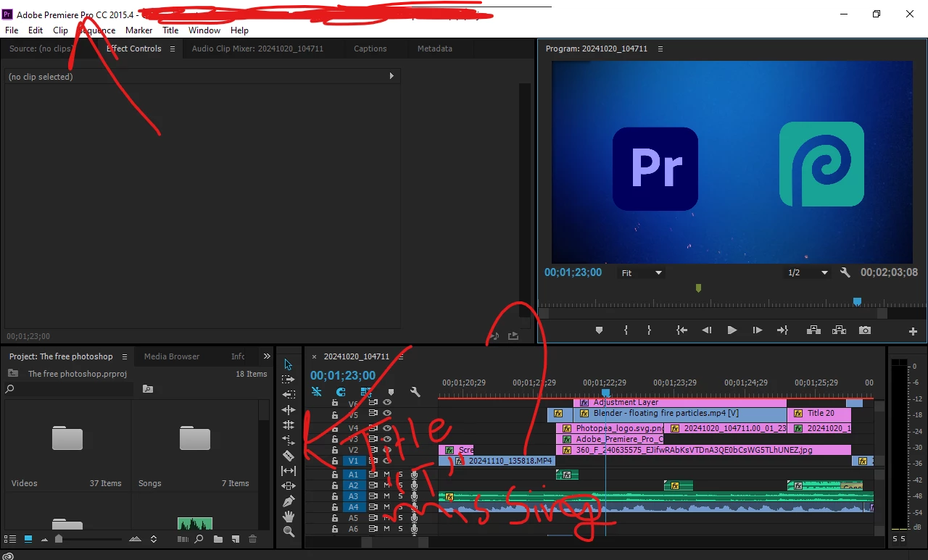Screen dimensions: 928x560
Task: Select the Rate Stretch tool
Action: 289,440
